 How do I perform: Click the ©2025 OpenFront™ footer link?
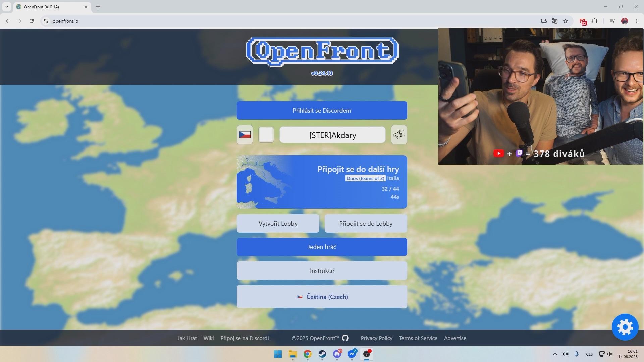coord(315,338)
